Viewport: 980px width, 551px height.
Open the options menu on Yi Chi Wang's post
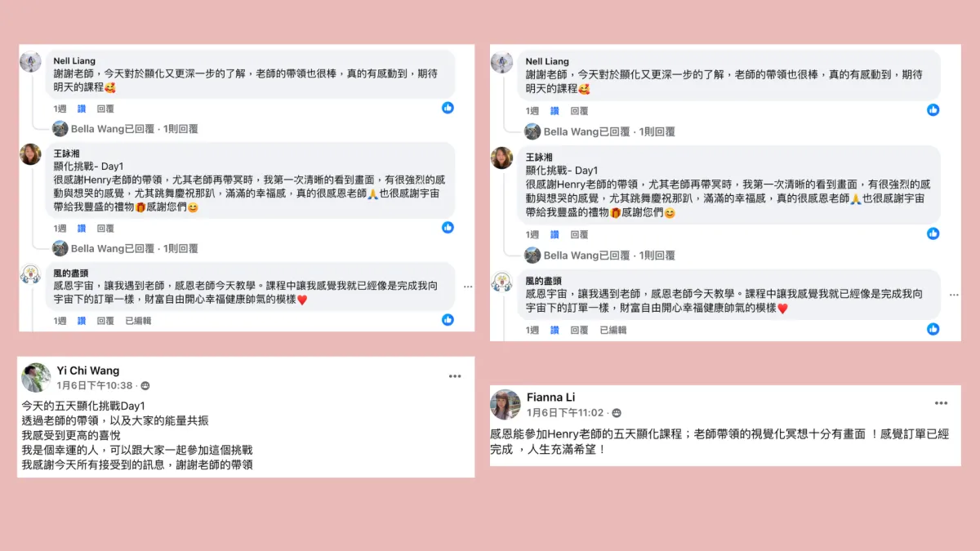click(455, 376)
